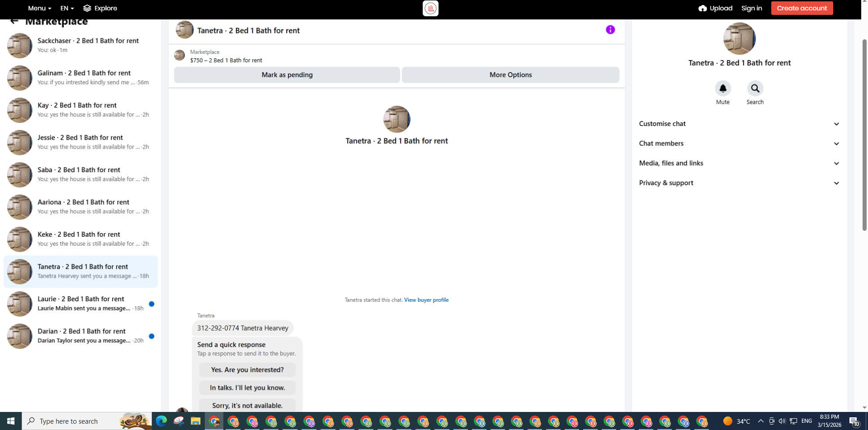Open the purple conversation info icon
This screenshot has height=430, width=868.
click(x=610, y=30)
